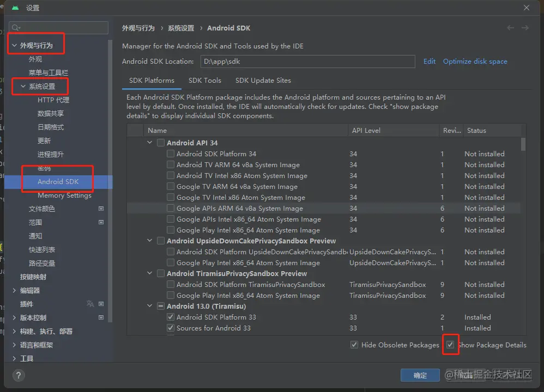Collapse UpsideDownCakePrivacySandbox Preview group

(x=149, y=241)
